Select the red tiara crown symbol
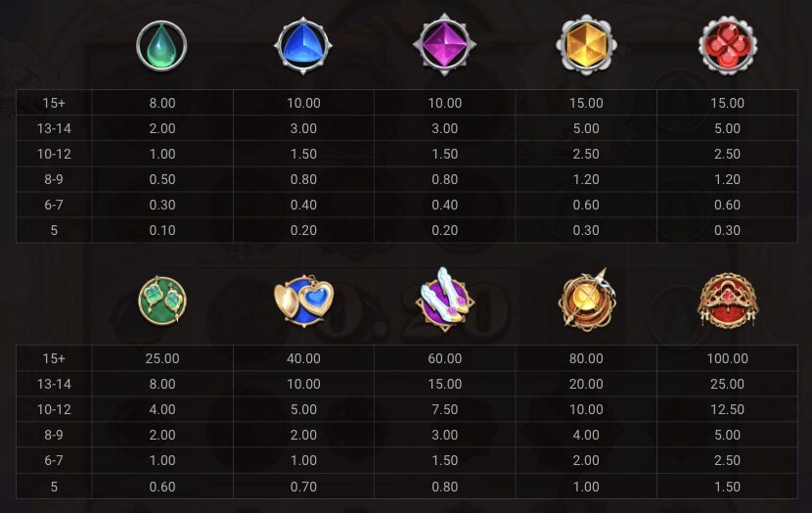 click(x=728, y=301)
